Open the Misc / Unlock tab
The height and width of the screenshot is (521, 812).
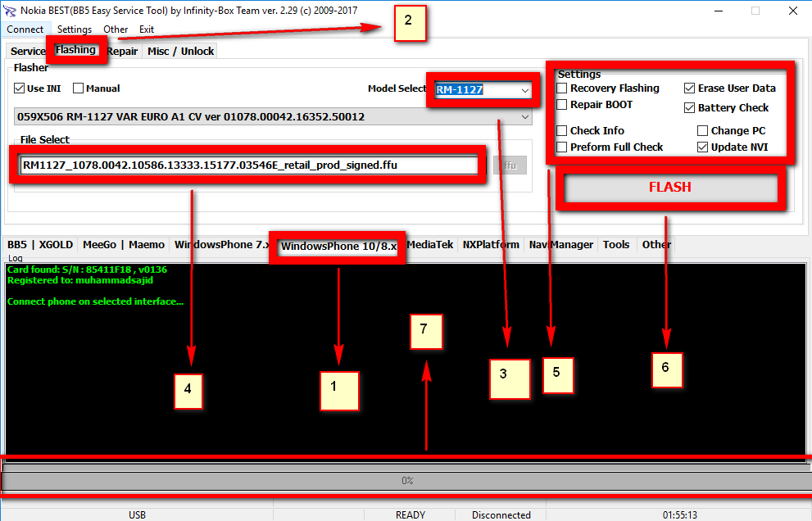point(181,52)
